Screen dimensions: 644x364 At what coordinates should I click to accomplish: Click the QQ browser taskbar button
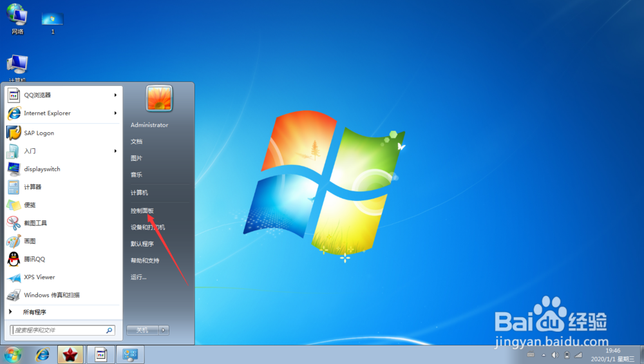click(100, 354)
